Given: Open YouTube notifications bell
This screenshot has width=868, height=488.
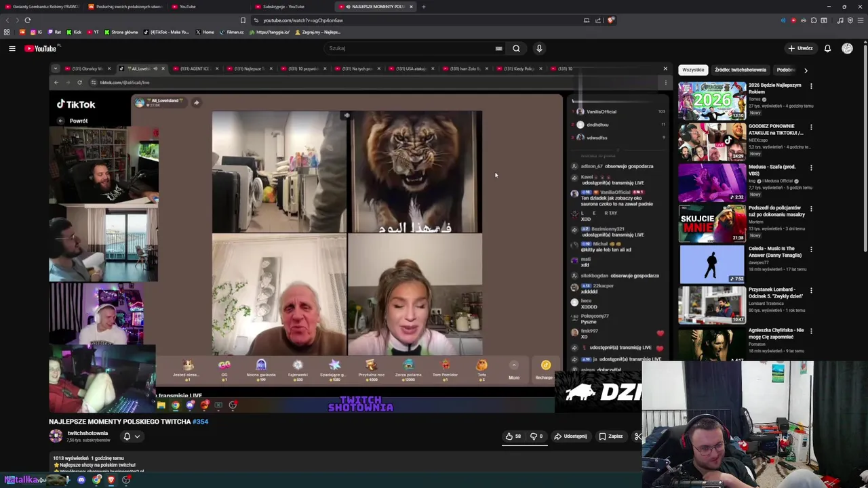Looking at the screenshot, I should tap(827, 48).
